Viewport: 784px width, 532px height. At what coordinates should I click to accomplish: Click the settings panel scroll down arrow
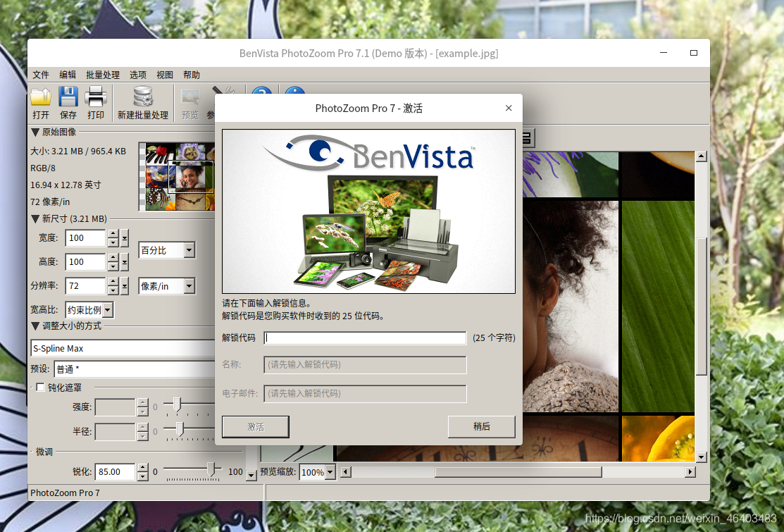tap(251, 476)
